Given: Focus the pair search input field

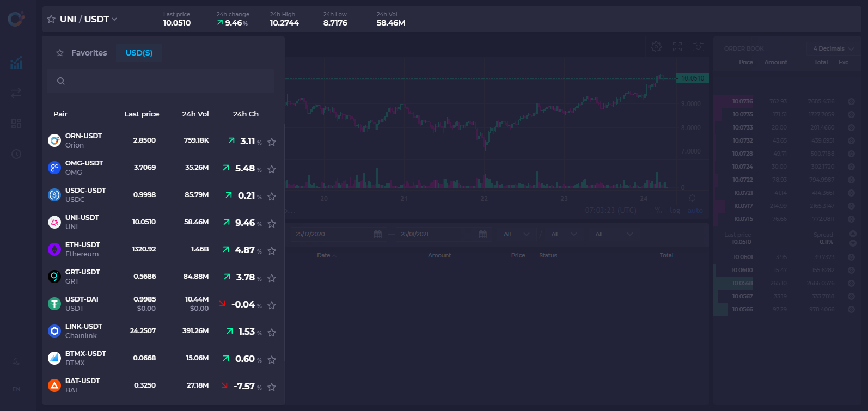Looking at the screenshot, I should tap(160, 81).
